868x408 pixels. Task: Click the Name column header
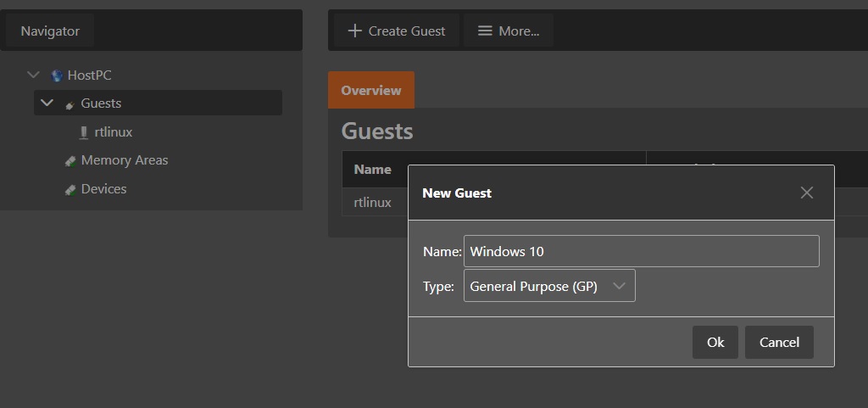373,170
